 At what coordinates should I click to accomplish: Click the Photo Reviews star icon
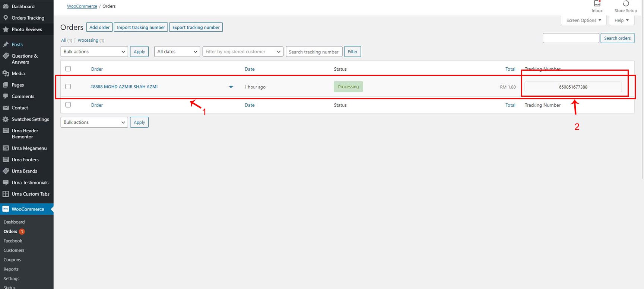click(6, 29)
